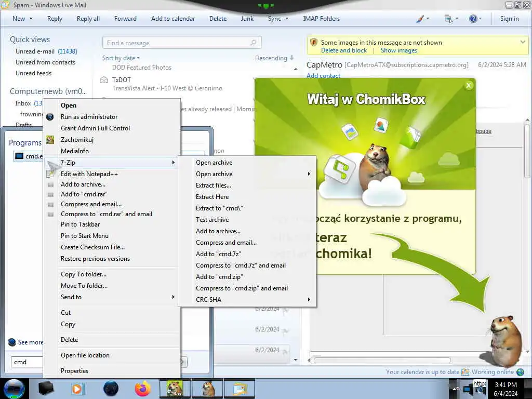Screen dimensions: 532x399
Task: Click the Junk toolbar button
Action: coord(247,19)
